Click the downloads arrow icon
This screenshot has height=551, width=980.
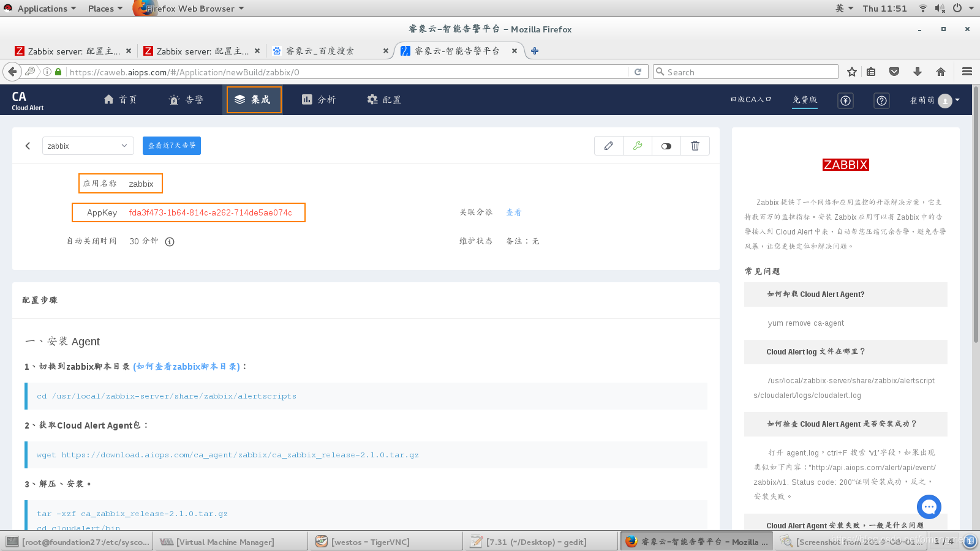point(918,72)
